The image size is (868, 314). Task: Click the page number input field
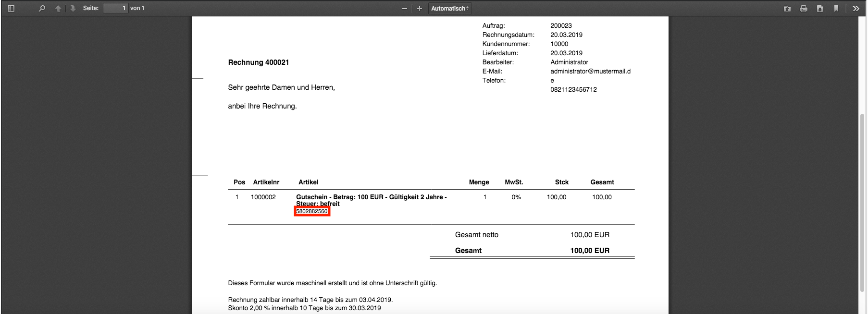115,8
